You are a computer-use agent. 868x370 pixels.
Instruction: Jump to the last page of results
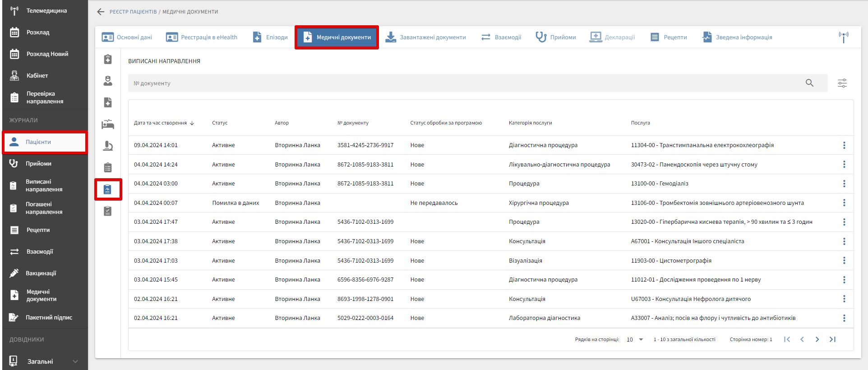click(x=832, y=339)
